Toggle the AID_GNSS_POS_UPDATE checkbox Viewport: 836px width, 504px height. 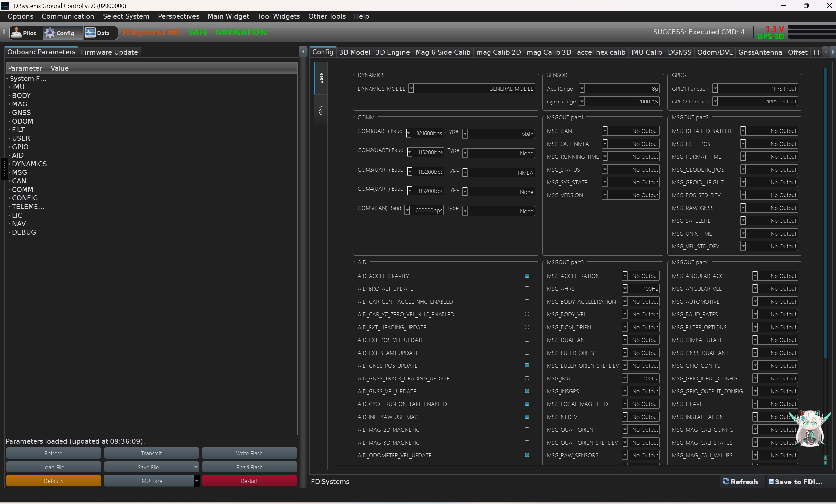coord(527,365)
